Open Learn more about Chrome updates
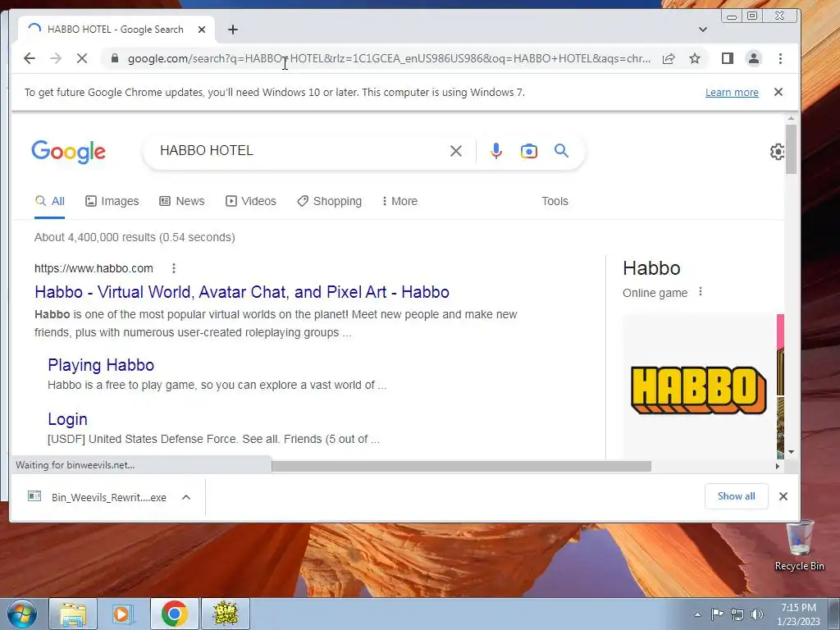840x630 pixels. (x=732, y=92)
